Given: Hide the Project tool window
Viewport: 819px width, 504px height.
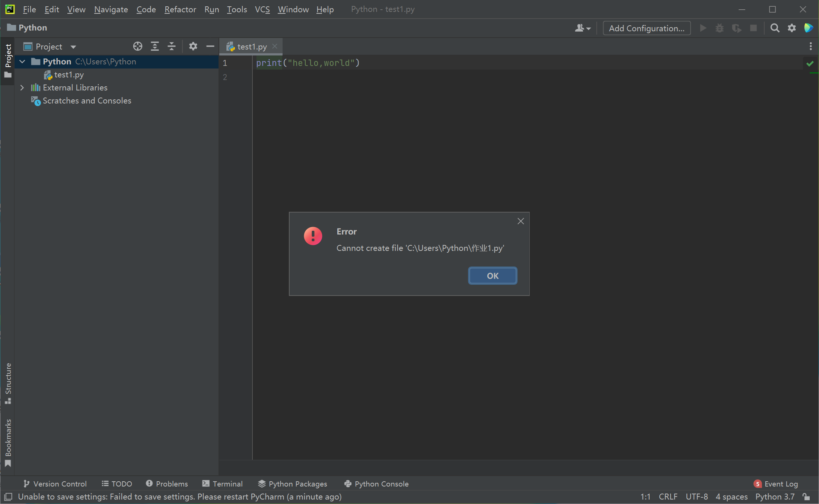Looking at the screenshot, I should pos(210,46).
